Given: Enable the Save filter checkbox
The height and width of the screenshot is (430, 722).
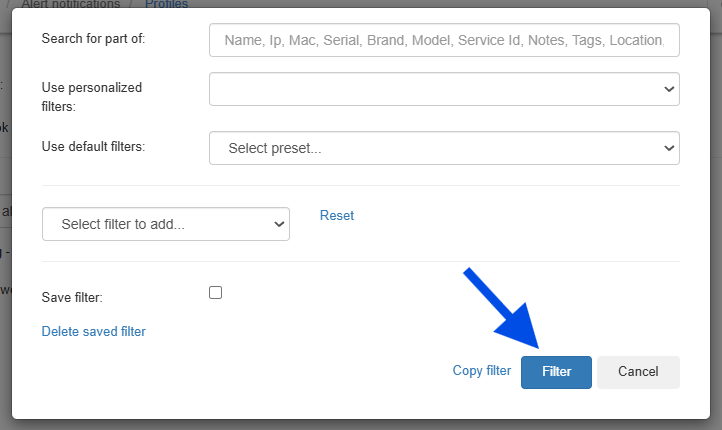Looking at the screenshot, I should [215, 293].
